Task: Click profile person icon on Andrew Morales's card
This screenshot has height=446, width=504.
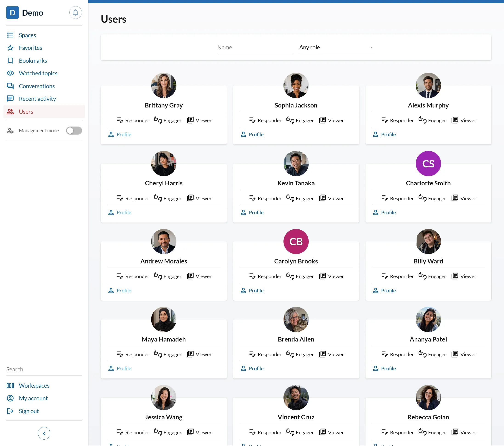Action: 111,291
